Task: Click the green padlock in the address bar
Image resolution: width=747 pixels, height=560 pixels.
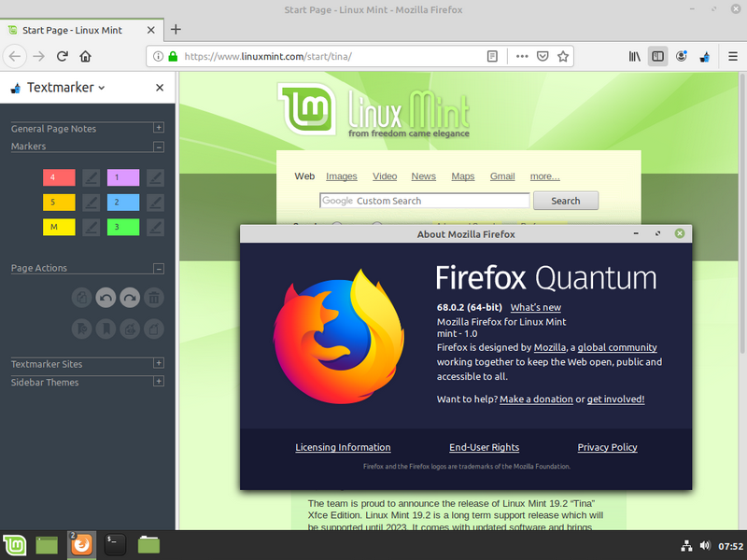Action: click(x=173, y=56)
